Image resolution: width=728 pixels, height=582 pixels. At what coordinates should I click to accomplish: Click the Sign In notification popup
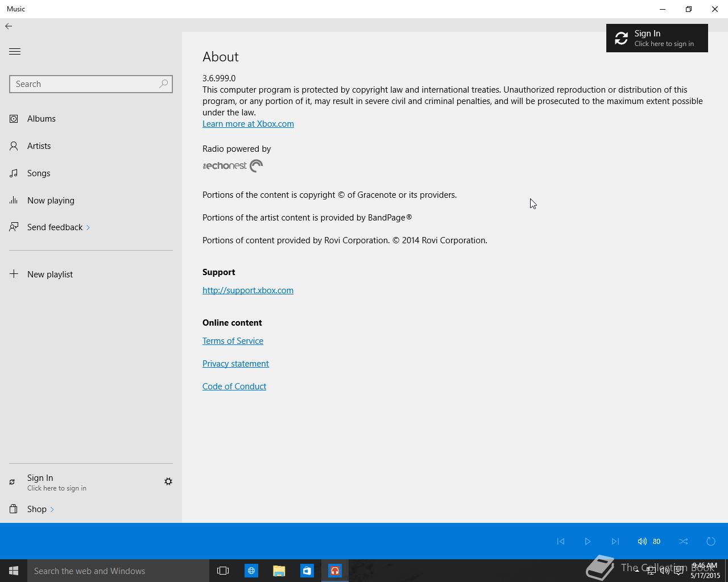click(x=657, y=38)
